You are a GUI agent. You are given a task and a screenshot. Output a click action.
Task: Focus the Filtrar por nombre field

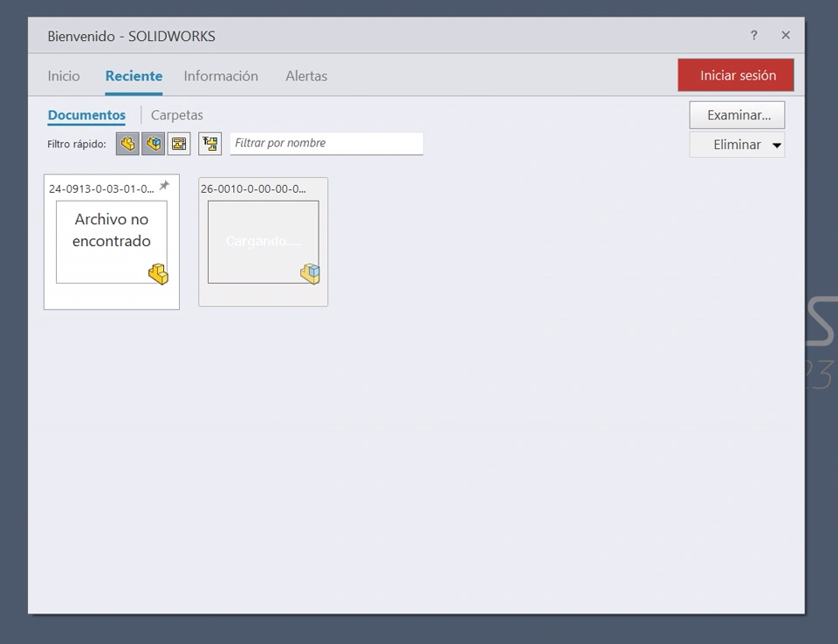click(x=326, y=143)
